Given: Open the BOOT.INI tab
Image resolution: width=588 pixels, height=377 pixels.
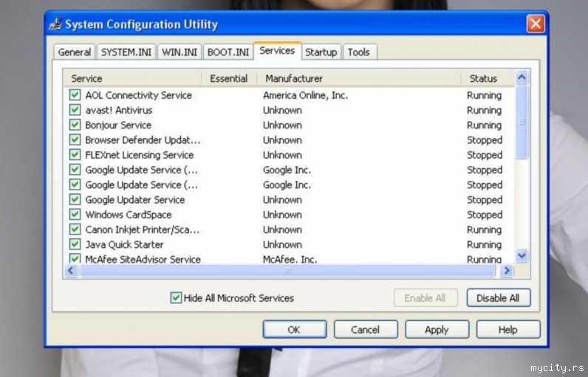Looking at the screenshot, I should pyautogui.click(x=228, y=52).
